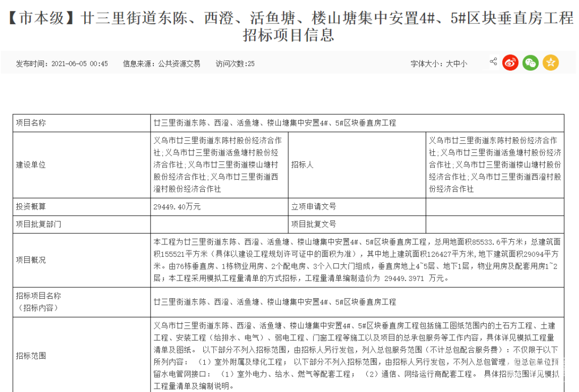Share the page to Weibo

[510, 63]
